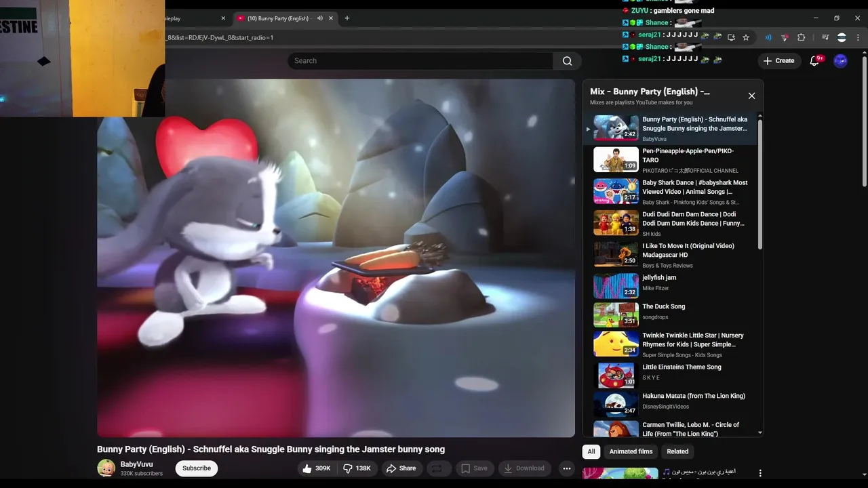868x488 pixels.
Task: Click the remix button next to Share
Action: click(437, 468)
